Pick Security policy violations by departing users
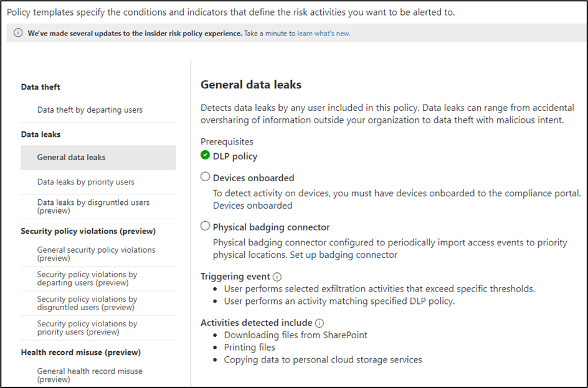588x388 pixels. 87,278
